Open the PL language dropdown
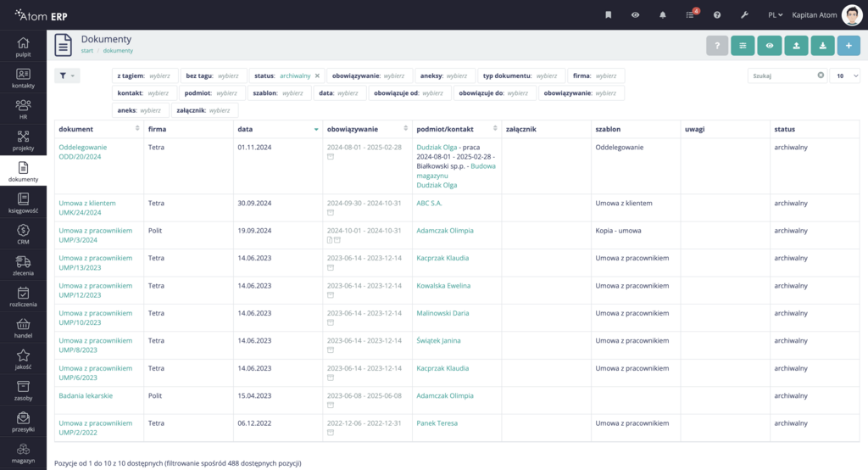 pos(775,15)
